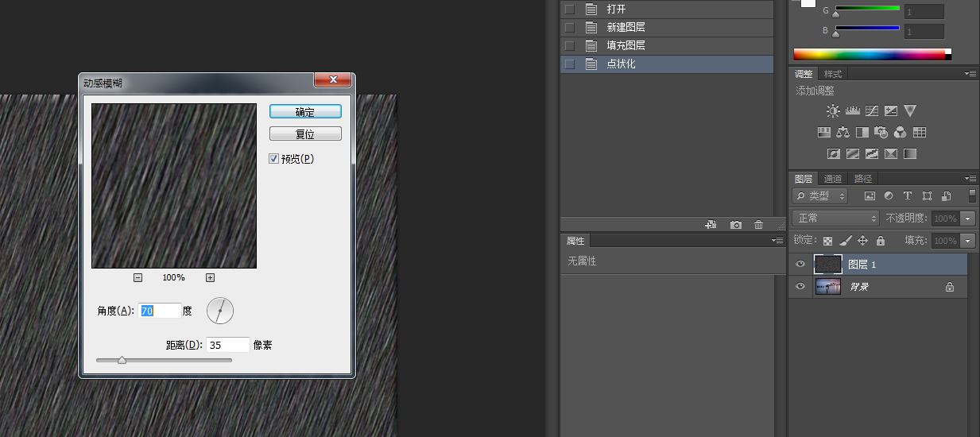Add Color Balance adjustment (scales icon)
Image resolution: width=980 pixels, height=437 pixels.
coord(843,133)
